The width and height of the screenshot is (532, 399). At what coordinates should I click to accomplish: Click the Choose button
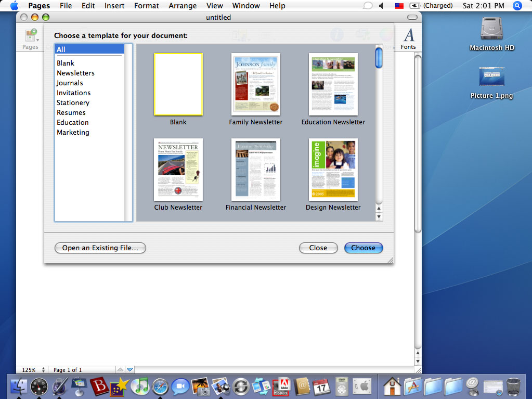(364, 248)
